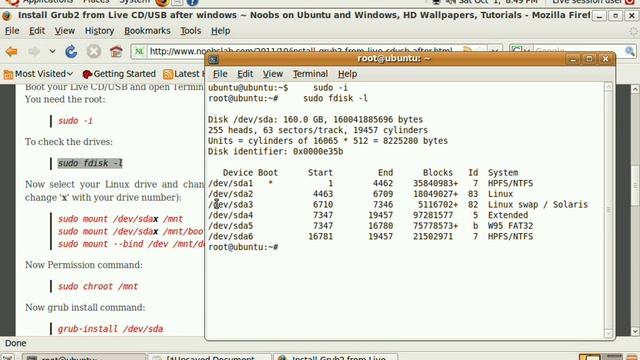Go back with Firefox back arrow
Image resolution: width=640 pixels, height=360 pixels.
(12, 51)
